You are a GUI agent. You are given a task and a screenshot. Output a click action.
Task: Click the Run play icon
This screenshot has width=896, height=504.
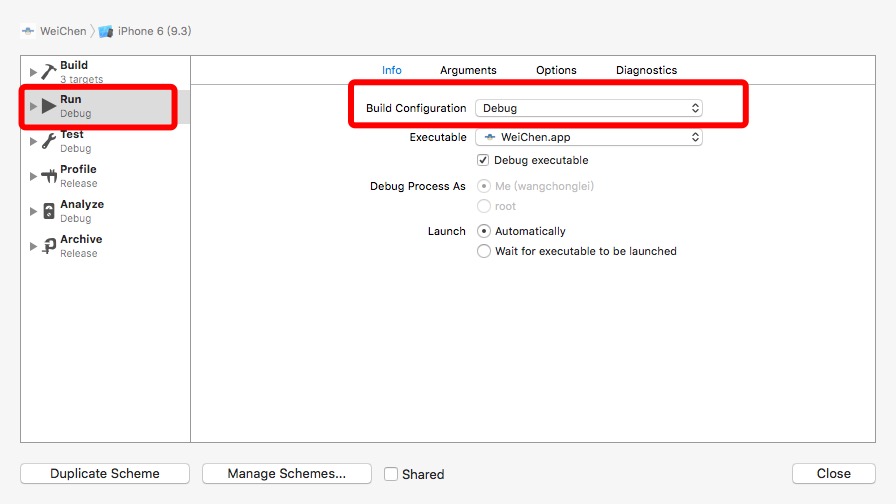tap(49, 106)
